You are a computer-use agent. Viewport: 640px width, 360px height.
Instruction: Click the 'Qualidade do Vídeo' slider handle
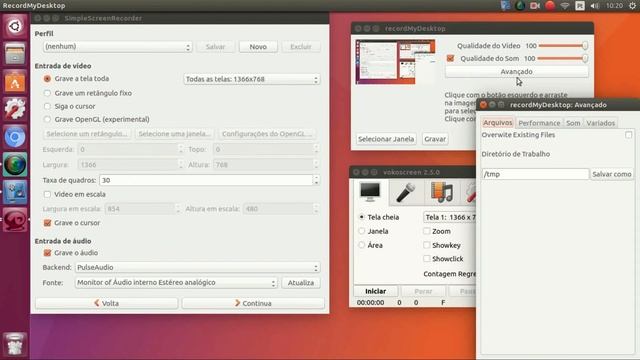click(585, 46)
